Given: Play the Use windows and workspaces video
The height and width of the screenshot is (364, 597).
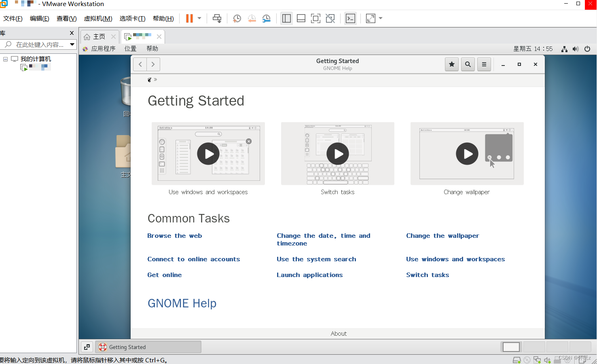Looking at the screenshot, I should click(x=208, y=154).
